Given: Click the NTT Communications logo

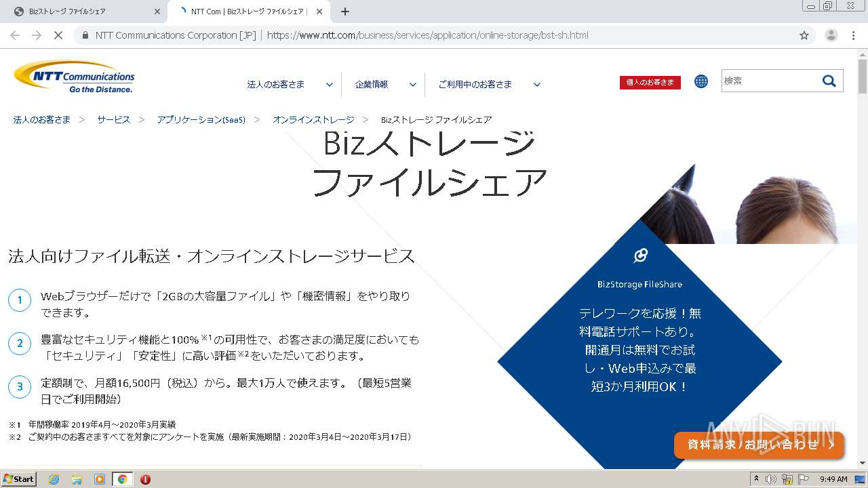Looking at the screenshot, I should click(75, 77).
